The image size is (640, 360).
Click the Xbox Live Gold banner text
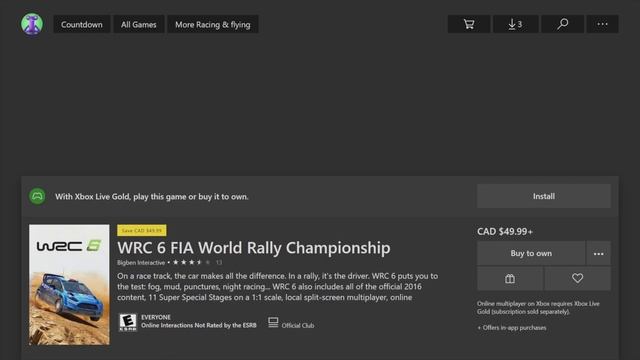[x=151, y=196]
